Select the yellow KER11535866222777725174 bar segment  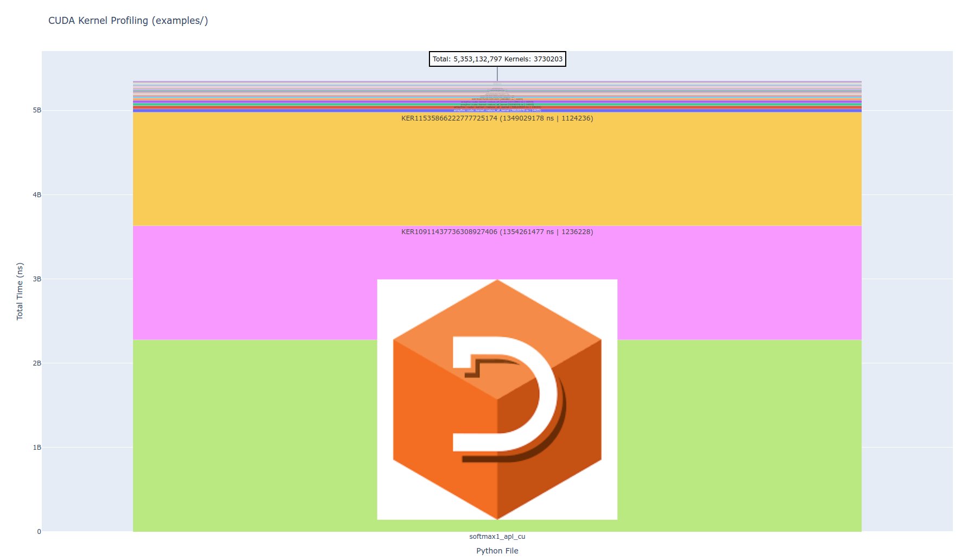coord(497,168)
